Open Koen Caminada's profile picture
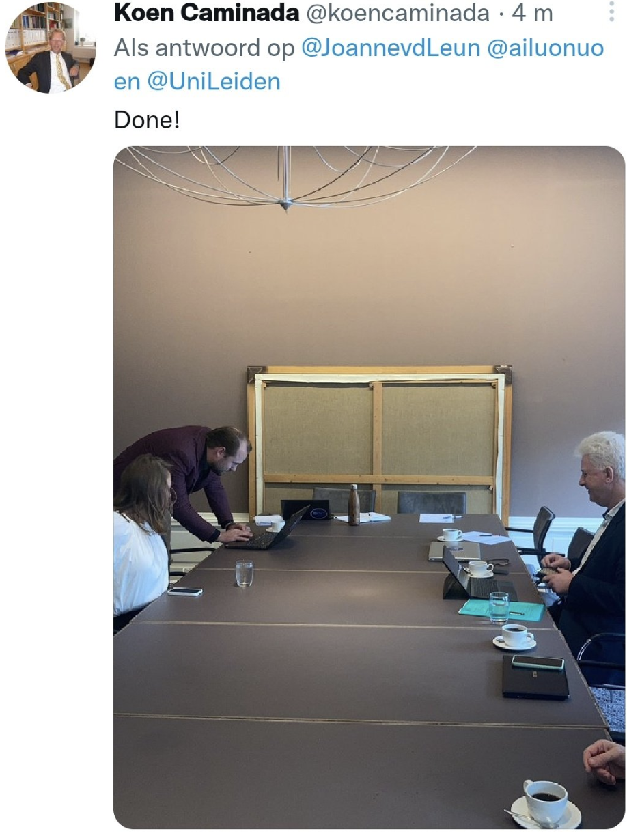Image resolution: width=627 pixels, height=840 pixels. 50,48
